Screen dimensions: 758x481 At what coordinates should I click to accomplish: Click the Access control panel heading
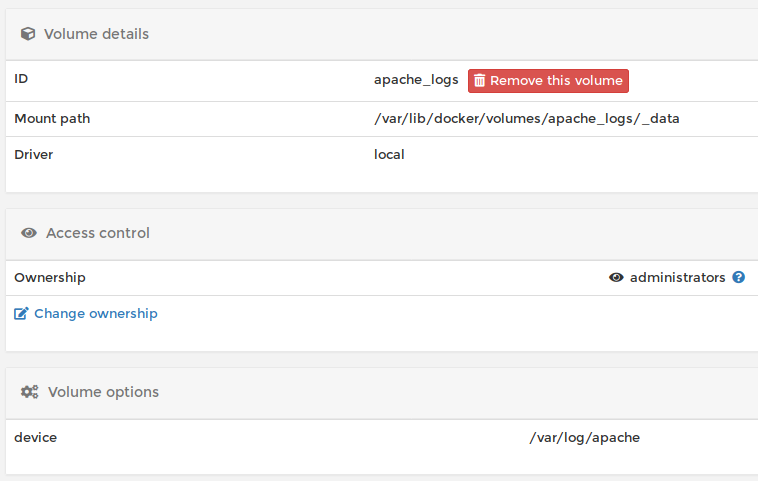tap(98, 233)
